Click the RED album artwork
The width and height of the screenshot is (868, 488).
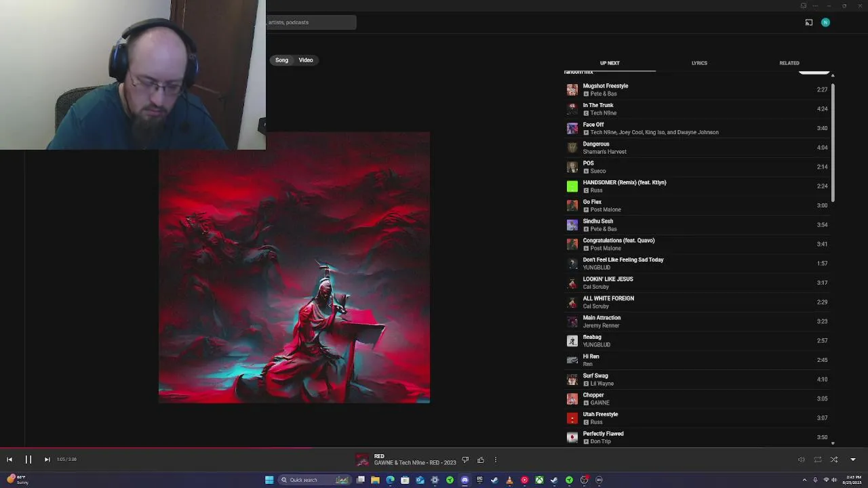point(294,268)
